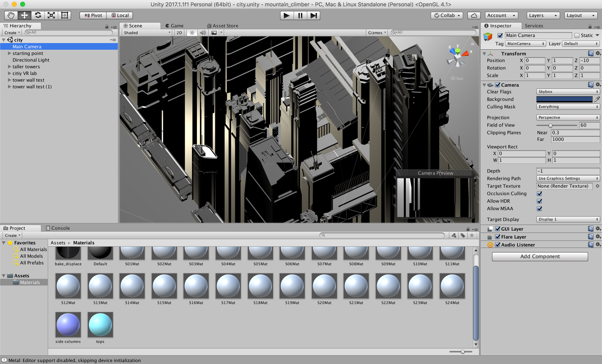The height and width of the screenshot is (364, 602).
Task: Select the Hand tool in toolbar
Action: (11, 15)
